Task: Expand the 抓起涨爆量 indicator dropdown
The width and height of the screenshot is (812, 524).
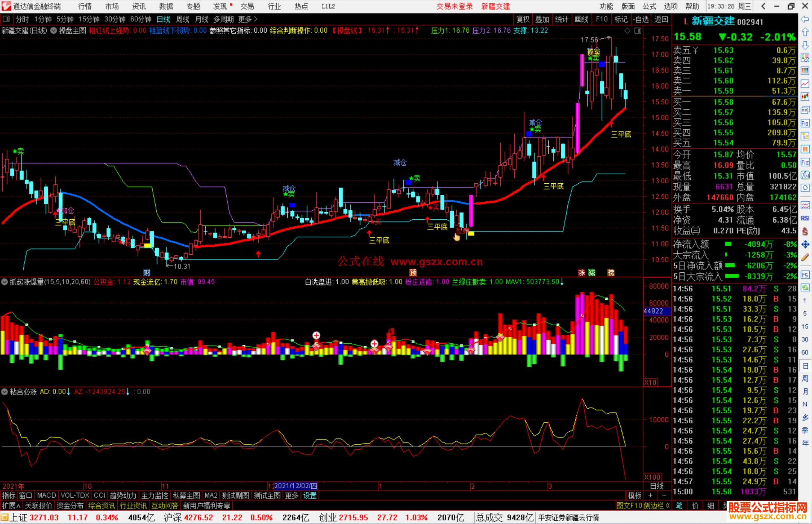Action: [5, 282]
